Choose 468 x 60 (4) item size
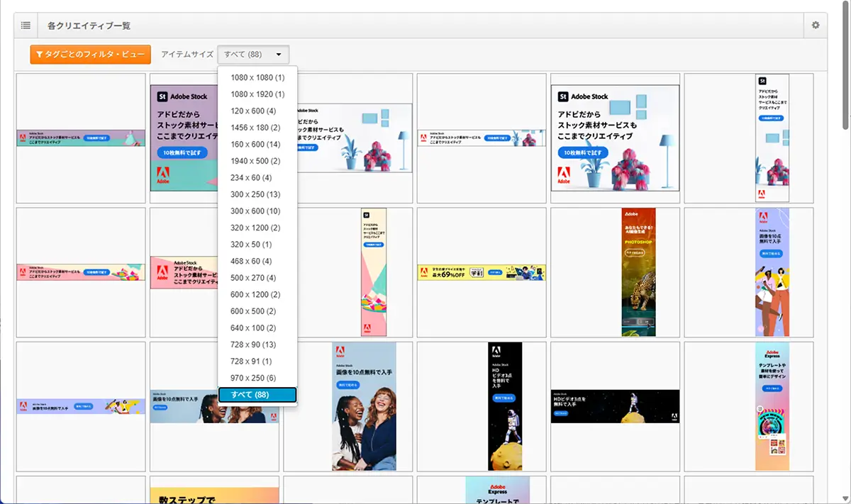851x504 pixels. (257, 261)
